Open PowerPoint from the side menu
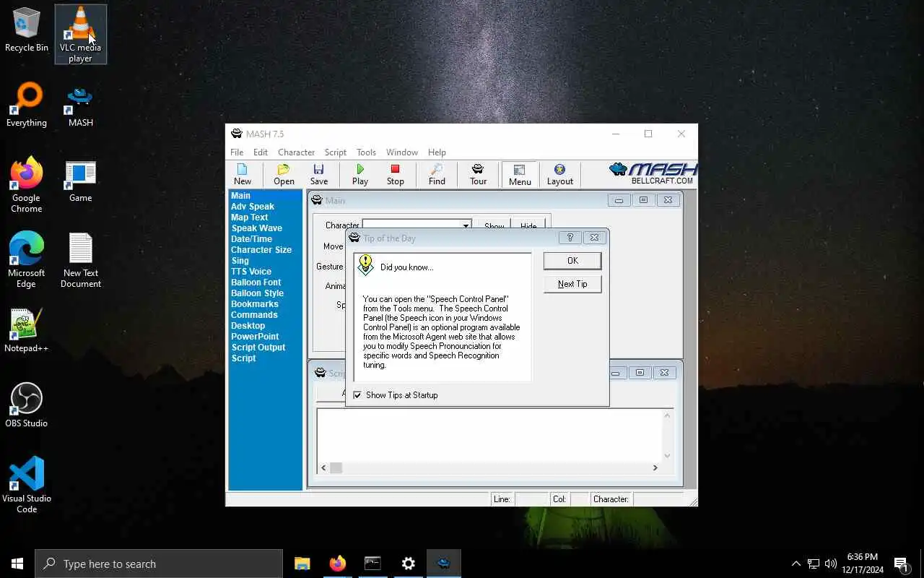 coord(255,337)
